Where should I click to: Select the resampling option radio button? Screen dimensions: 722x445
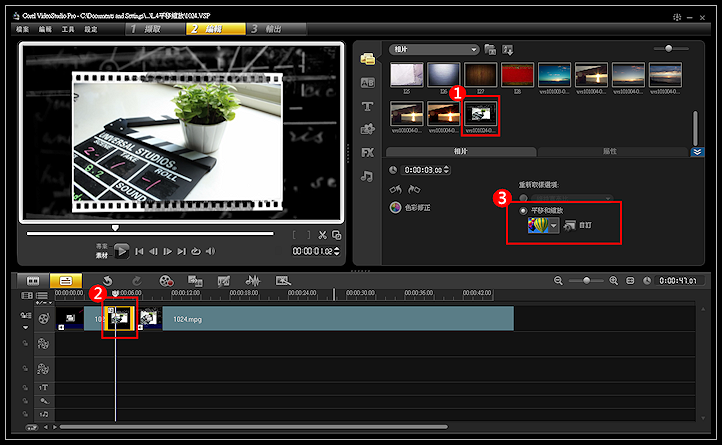(523, 198)
